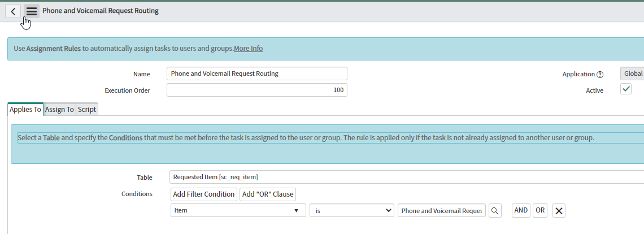
Task: Open the Table selector Requested Item
Action: coord(407,177)
